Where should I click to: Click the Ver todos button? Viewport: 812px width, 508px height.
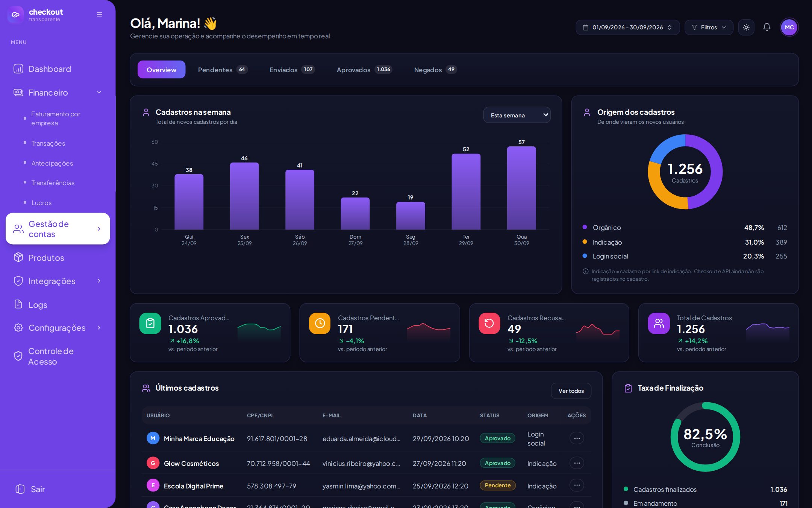point(571,391)
